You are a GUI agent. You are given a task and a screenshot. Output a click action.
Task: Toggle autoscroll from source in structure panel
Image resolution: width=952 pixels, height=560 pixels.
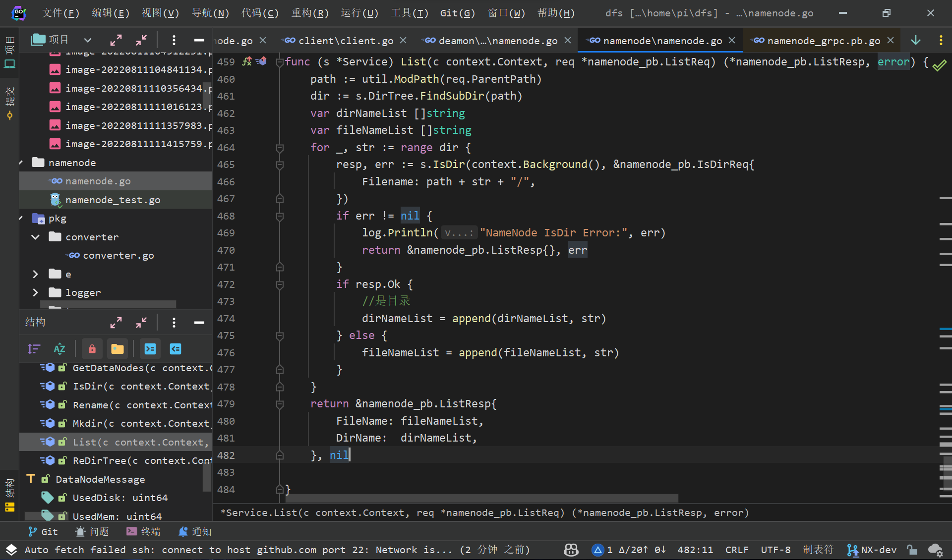pyautogui.click(x=176, y=349)
